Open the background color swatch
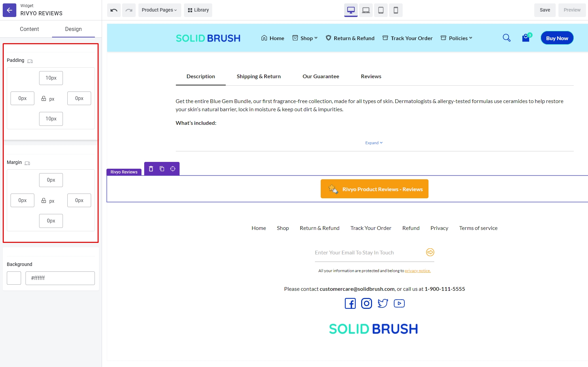588x367 pixels. tap(14, 278)
